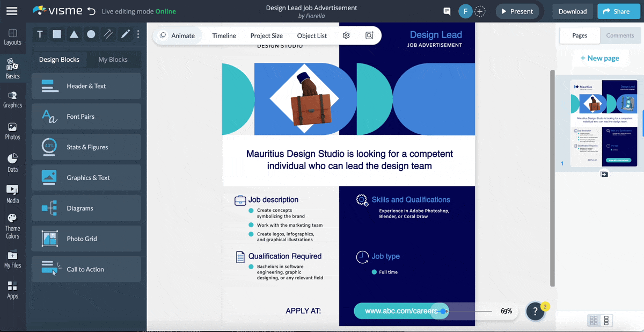Switch to single-column list page view

click(x=606, y=321)
